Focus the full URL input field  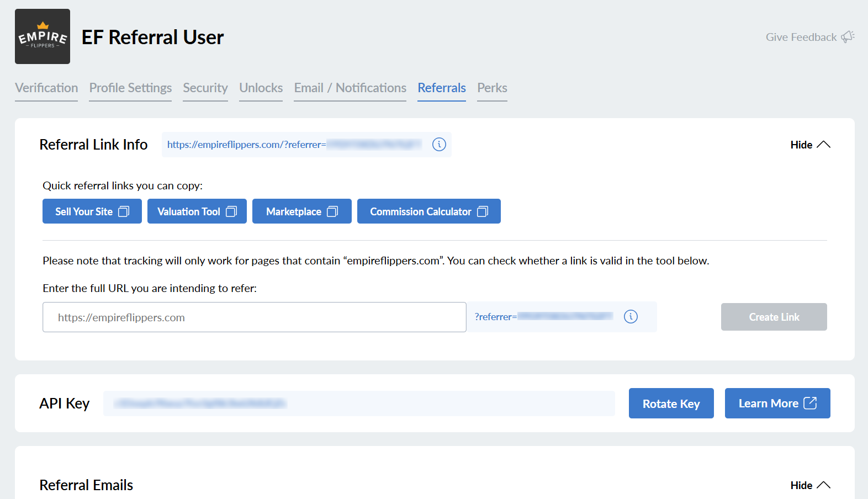(x=255, y=317)
